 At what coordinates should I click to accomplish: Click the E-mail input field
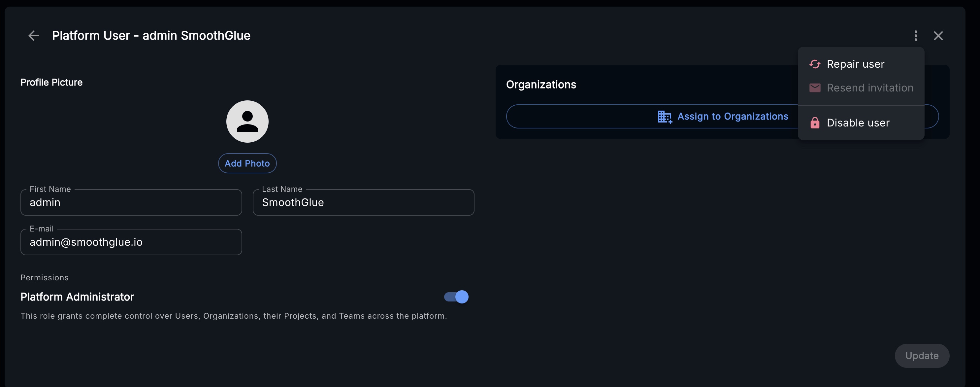131,242
